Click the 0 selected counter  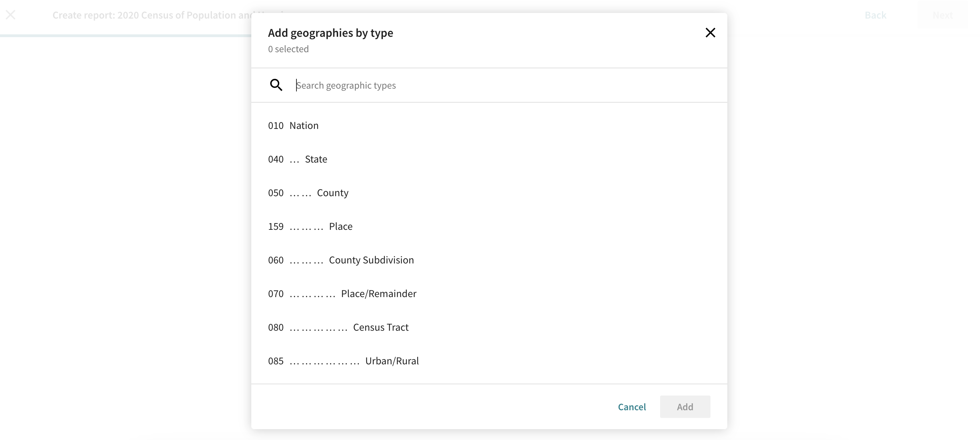[x=288, y=49]
